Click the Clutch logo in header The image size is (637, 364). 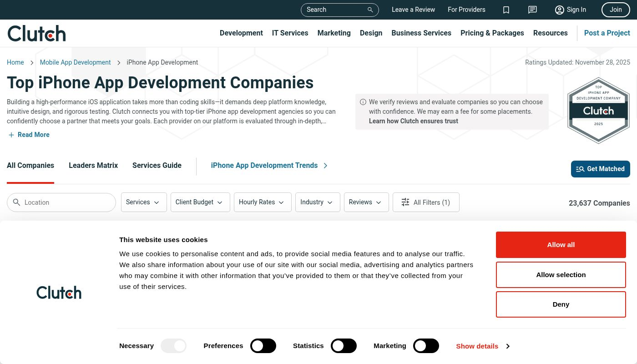tap(37, 33)
